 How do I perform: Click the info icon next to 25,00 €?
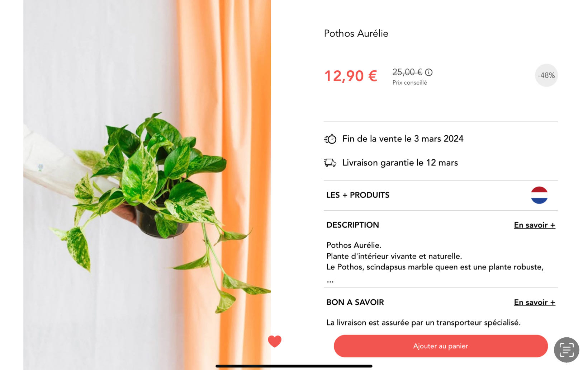click(429, 72)
